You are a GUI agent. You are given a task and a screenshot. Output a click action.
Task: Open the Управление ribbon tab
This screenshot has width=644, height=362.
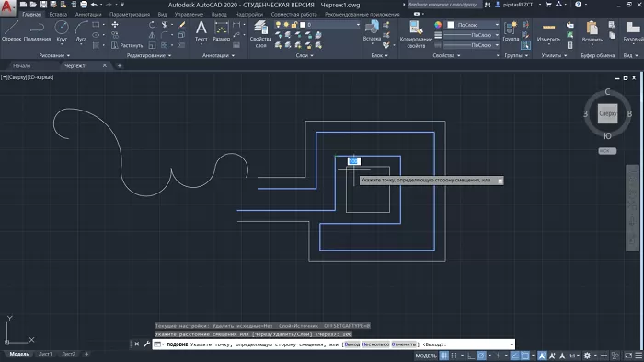click(x=189, y=14)
